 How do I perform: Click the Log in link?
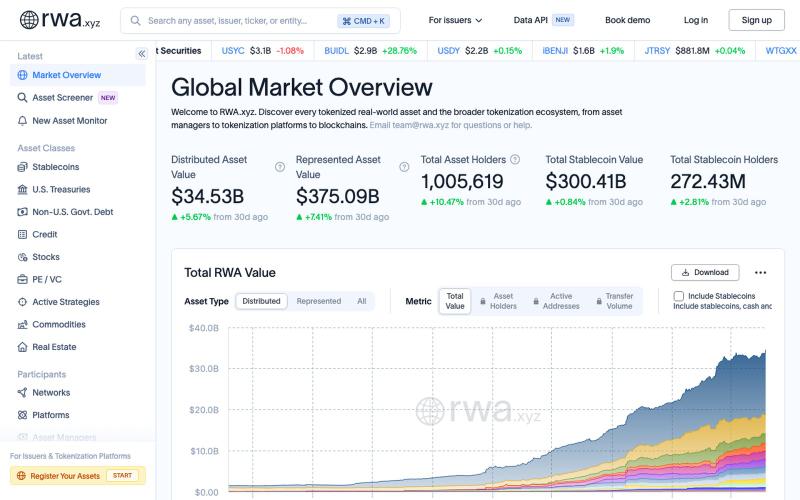[695, 20]
